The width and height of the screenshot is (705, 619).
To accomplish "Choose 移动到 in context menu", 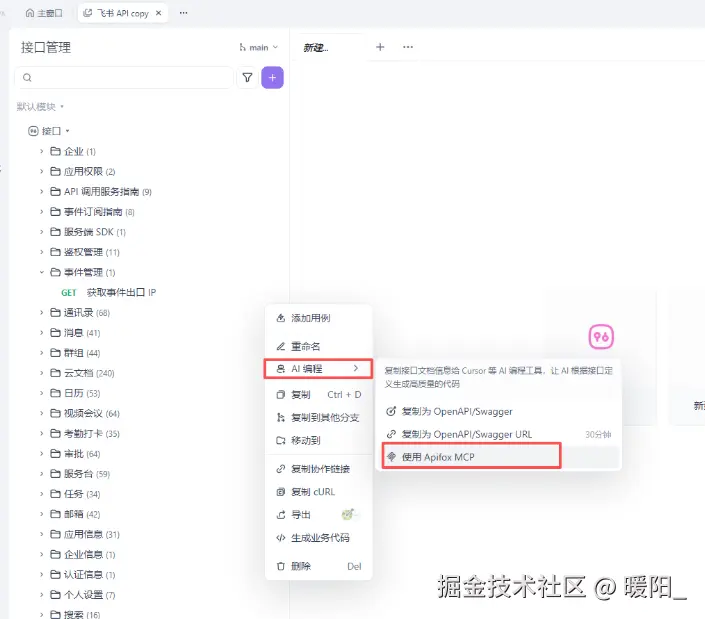I will pyautogui.click(x=318, y=441).
